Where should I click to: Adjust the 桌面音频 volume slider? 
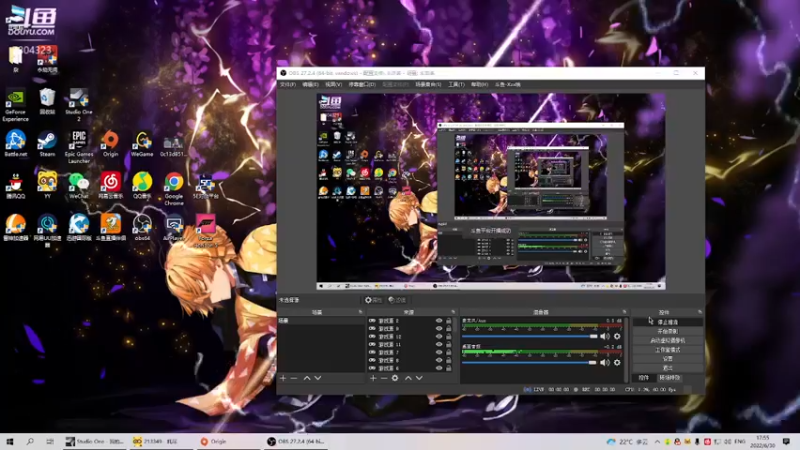pyautogui.click(x=529, y=362)
